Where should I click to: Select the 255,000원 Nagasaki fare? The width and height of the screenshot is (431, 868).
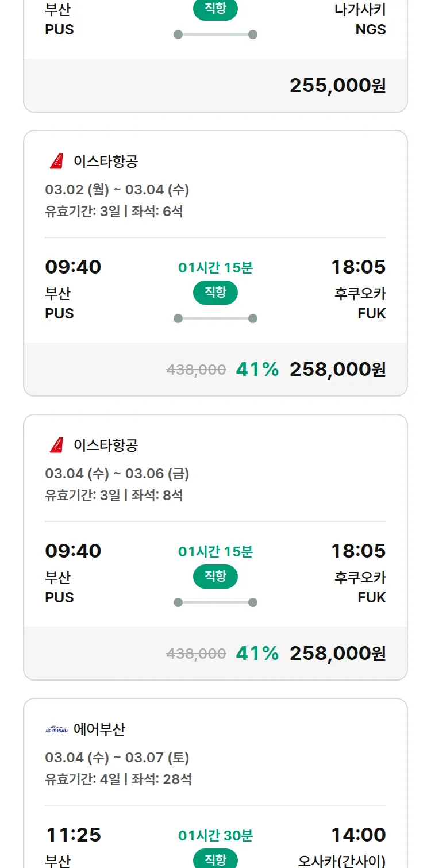tap(337, 86)
